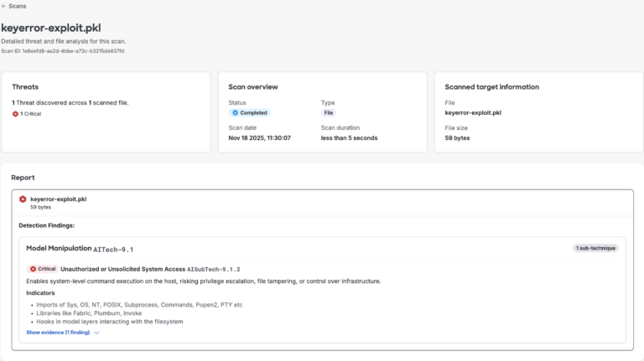The image size is (644, 361).
Task: Show evidence for the 1 finding
Action: [58, 333]
